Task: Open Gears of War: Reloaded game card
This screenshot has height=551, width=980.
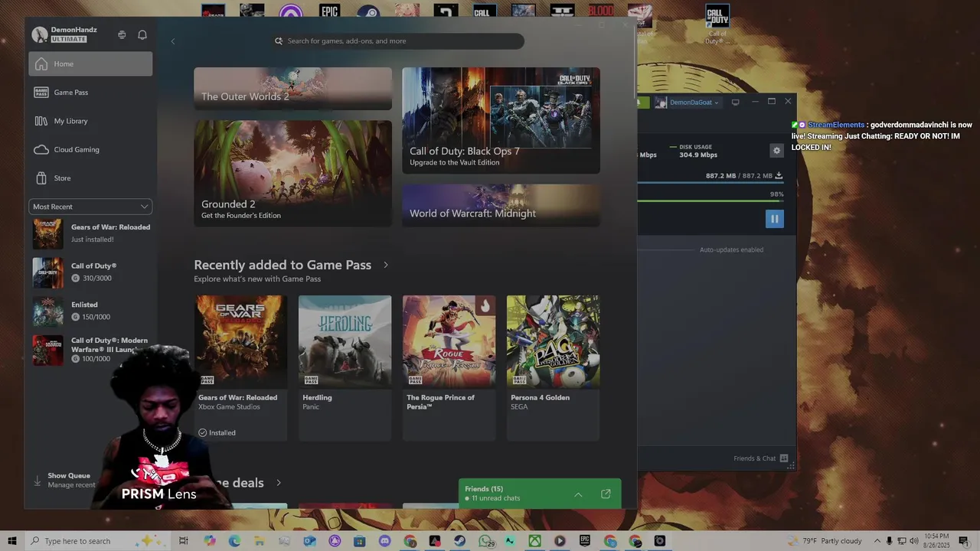Action: tap(240, 368)
